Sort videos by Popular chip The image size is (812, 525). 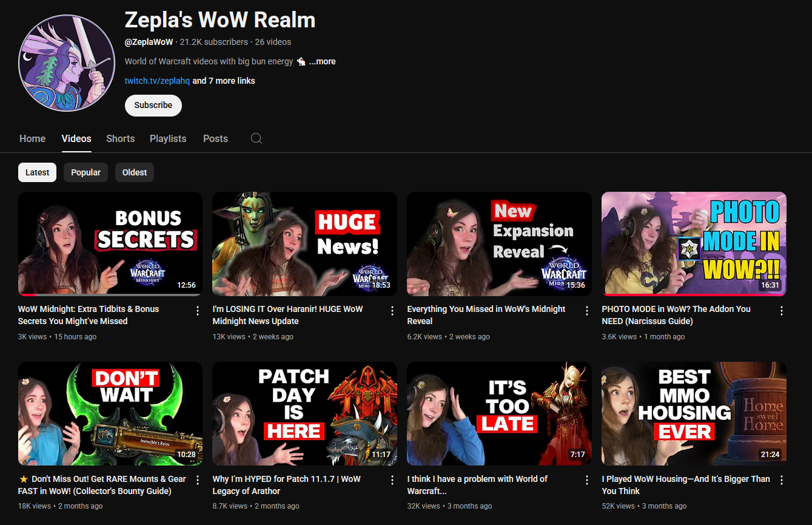86,172
